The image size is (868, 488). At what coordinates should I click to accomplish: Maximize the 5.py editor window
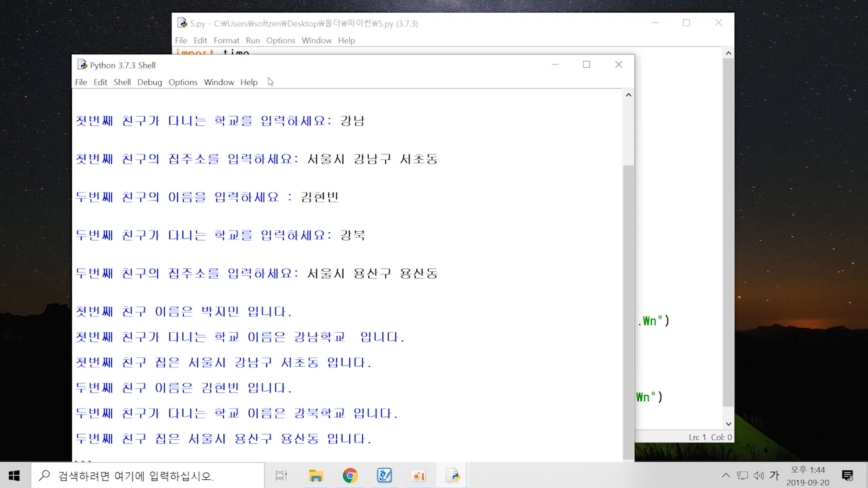(686, 23)
